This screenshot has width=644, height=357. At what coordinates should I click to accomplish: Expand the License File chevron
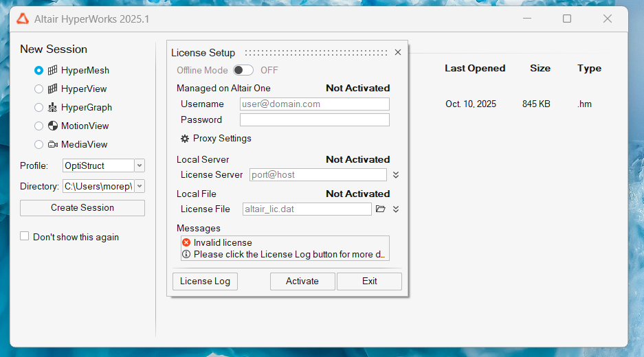pyautogui.click(x=396, y=209)
